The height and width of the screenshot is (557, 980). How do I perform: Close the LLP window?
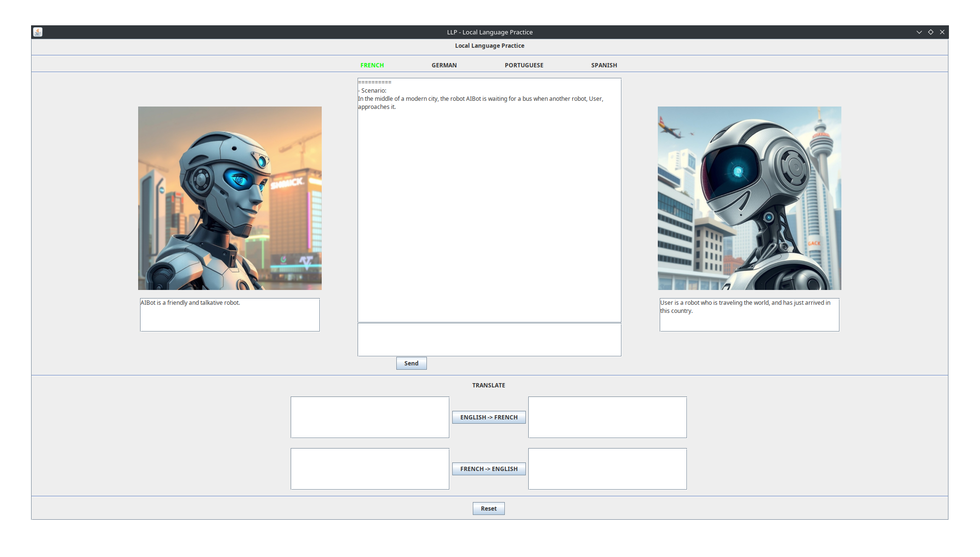942,32
